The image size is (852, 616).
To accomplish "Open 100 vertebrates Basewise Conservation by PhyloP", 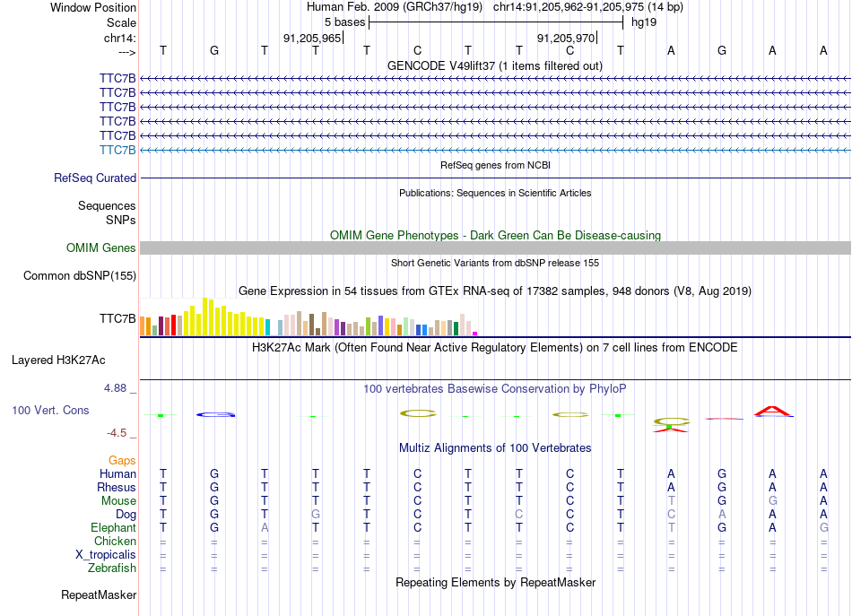I will tap(495, 388).
